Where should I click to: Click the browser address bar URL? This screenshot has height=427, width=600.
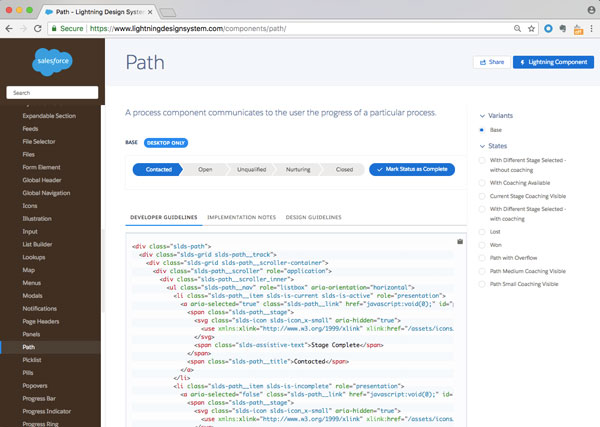pyautogui.click(x=188, y=28)
